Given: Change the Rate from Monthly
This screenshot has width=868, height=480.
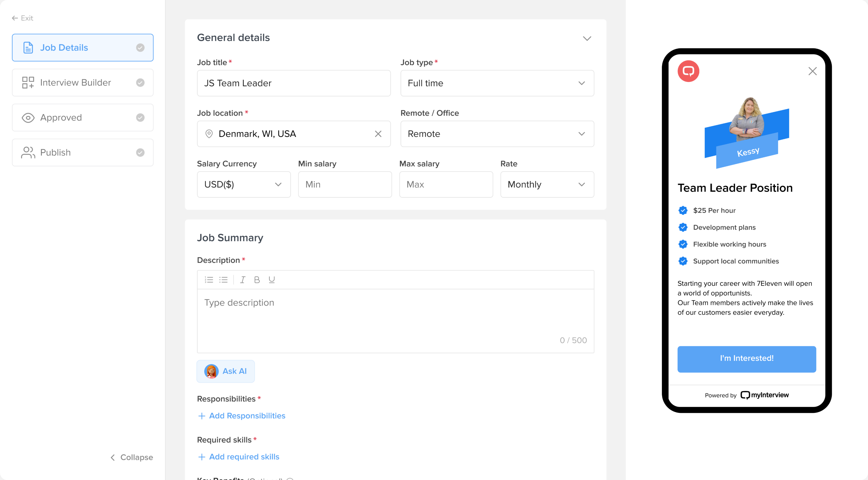Looking at the screenshot, I should coord(547,184).
